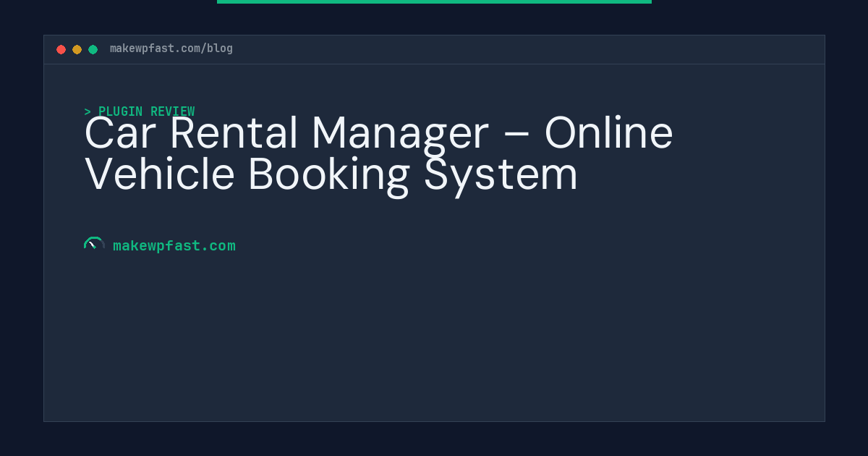This screenshot has width=868, height=456.
Task: Open the /blog path in the address bar
Action: (218, 48)
